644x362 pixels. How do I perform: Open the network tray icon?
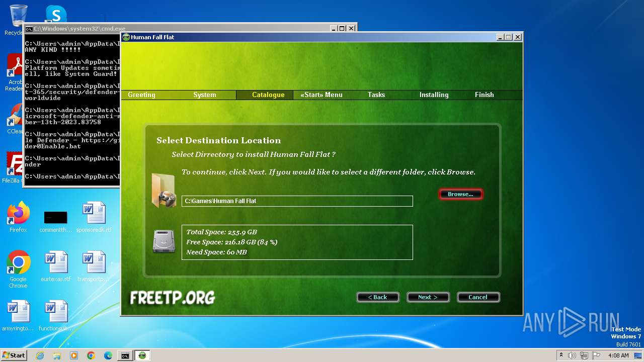[584, 355]
